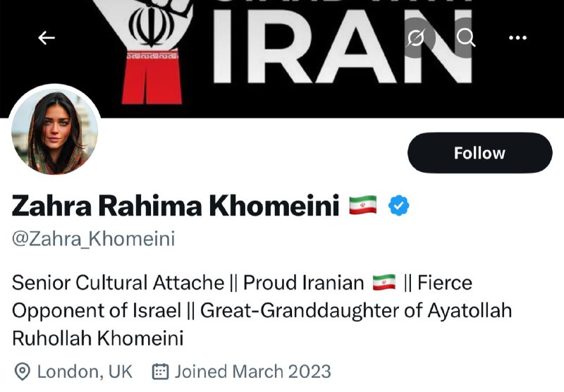Tap the blue verified badge
564x392 pixels.
pyautogui.click(x=400, y=206)
